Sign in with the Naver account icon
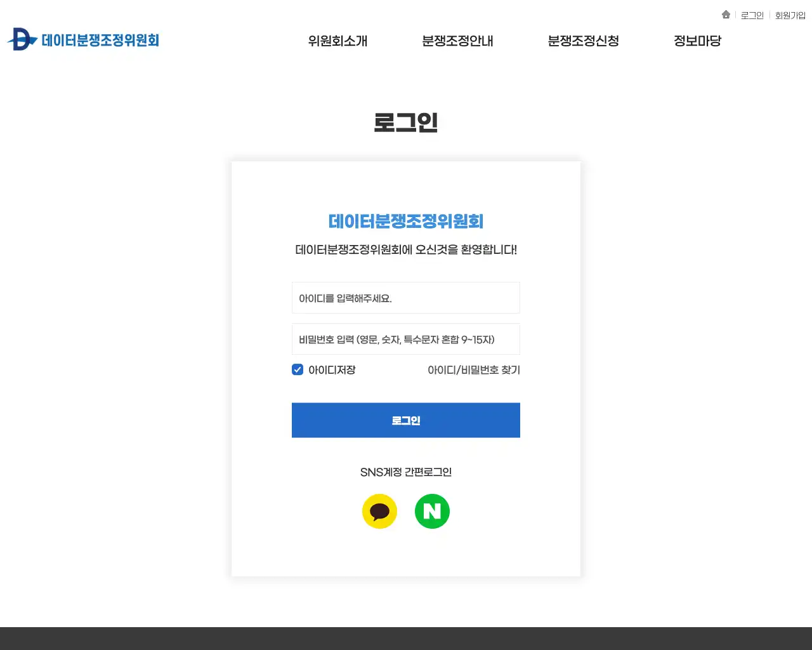The height and width of the screenshot is (650, 812). point(432,511)
